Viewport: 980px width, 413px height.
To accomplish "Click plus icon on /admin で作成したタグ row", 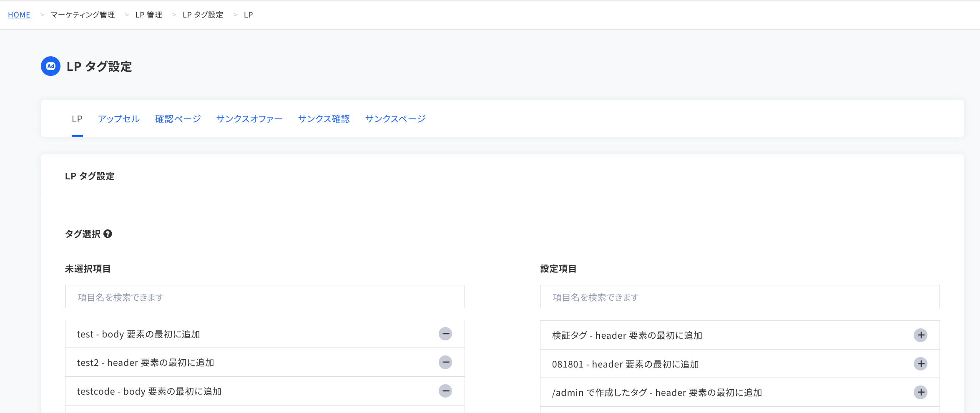I will point(920,392).
